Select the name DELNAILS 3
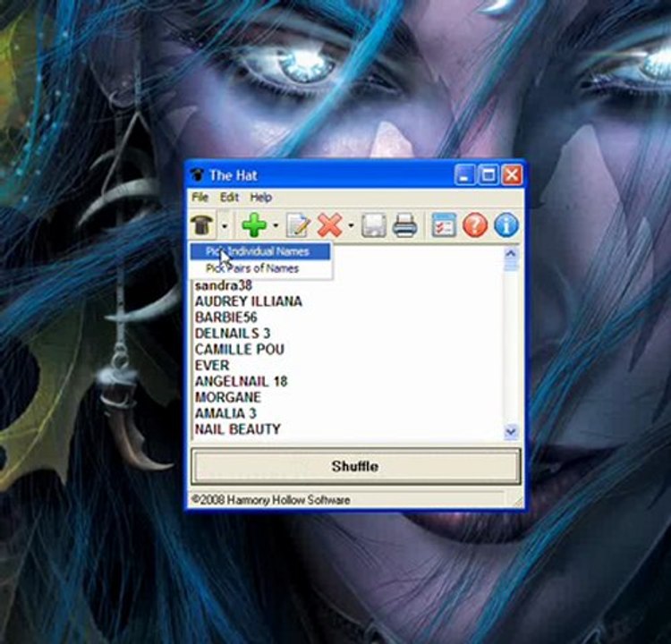Viewport: 671px width, 644px height. point(233,334)
